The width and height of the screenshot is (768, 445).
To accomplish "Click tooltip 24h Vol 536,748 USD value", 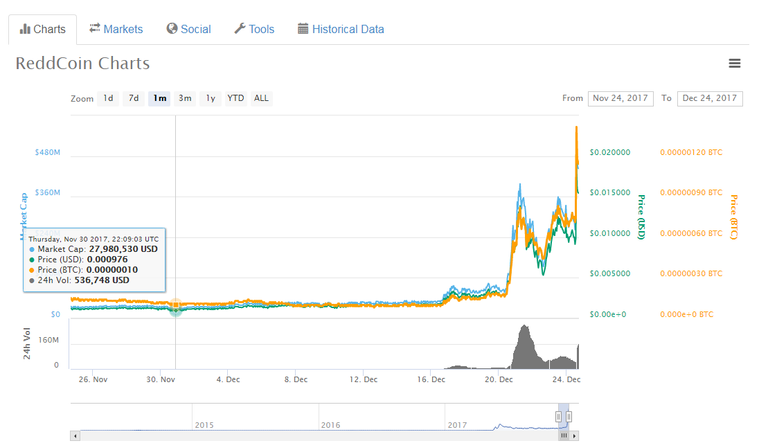I will click(102, 281).
